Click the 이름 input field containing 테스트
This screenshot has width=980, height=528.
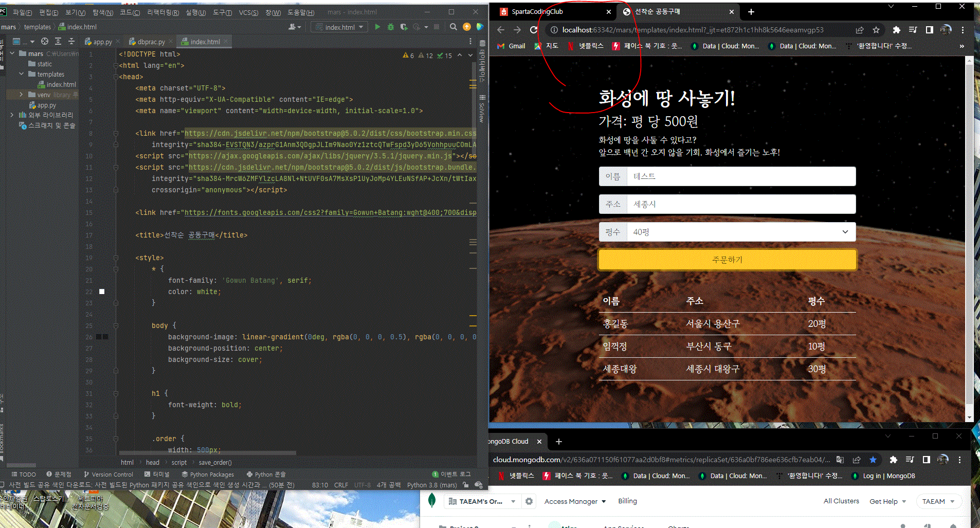coord(741,176)
